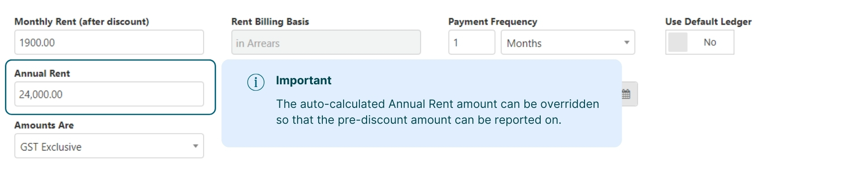
Task: Click the Use Default Ledger label
Action: click(x=708, y=22)
